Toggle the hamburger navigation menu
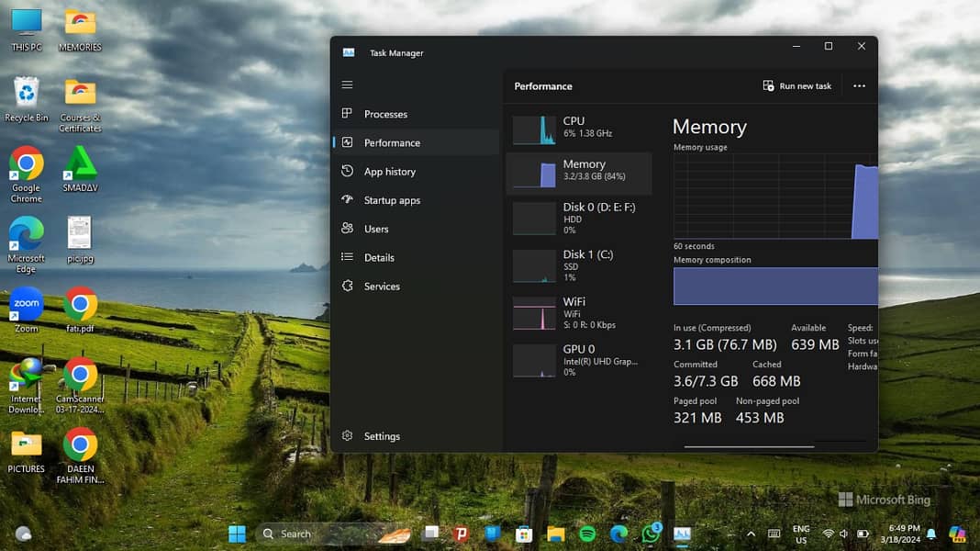 coord(347,85)
